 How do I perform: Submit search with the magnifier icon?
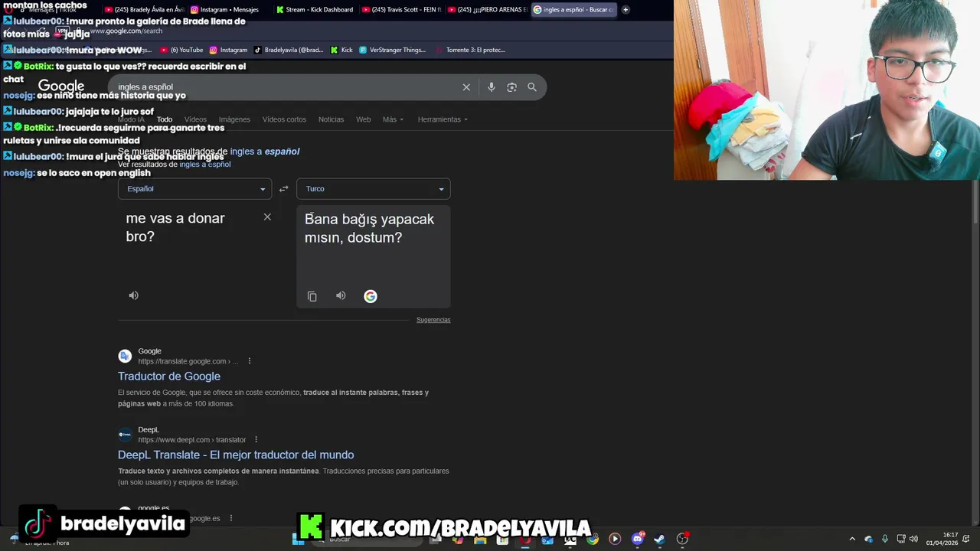click(532, 87)
